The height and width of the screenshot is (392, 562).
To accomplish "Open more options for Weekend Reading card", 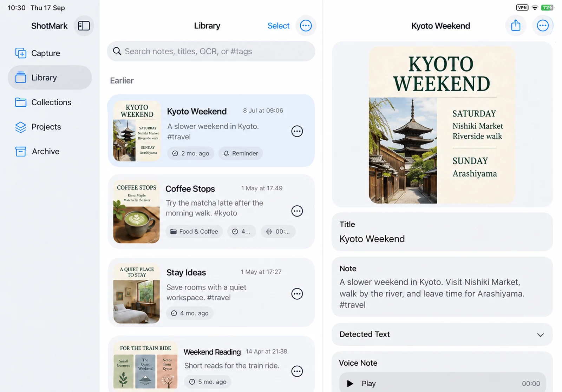I will click(297, 371).
